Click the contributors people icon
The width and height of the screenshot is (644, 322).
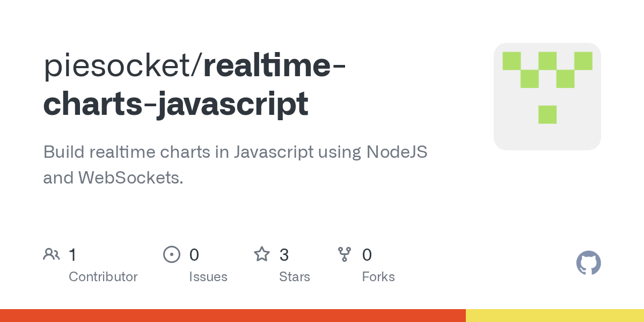(52, 254)
